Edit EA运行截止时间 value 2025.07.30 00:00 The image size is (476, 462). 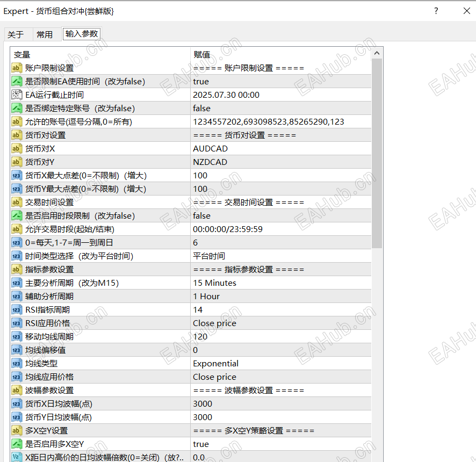coord(281,95)
